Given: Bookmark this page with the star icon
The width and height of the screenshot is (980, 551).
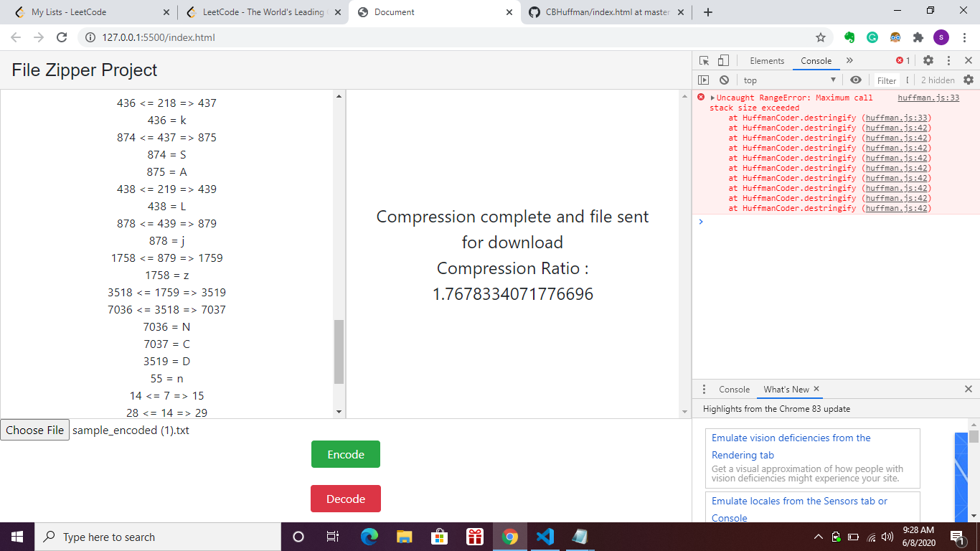Looking at the screenshot, I should click(x=821, y=37).
